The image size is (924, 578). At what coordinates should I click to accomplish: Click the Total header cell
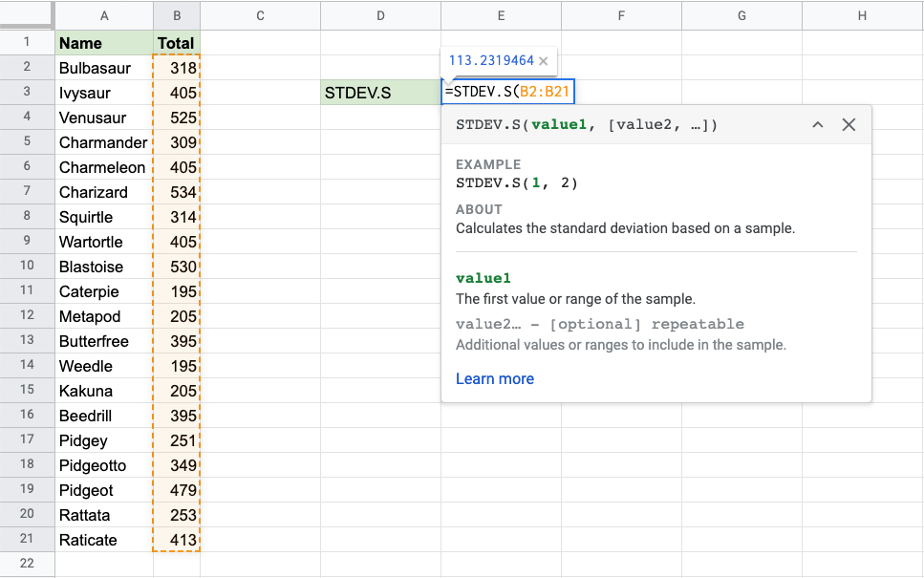tap(176, 43)
